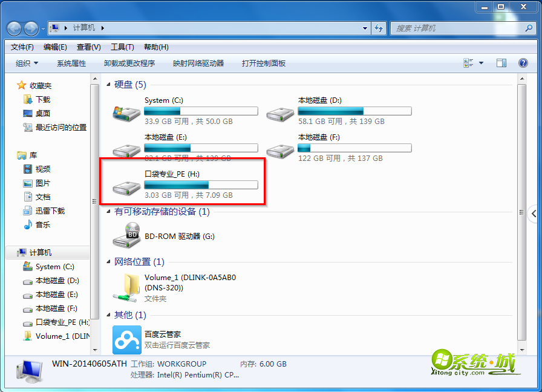Select the BD-ROM drive (G:) icon
Viewport: 542px width, 392px height.
[126, 235]
